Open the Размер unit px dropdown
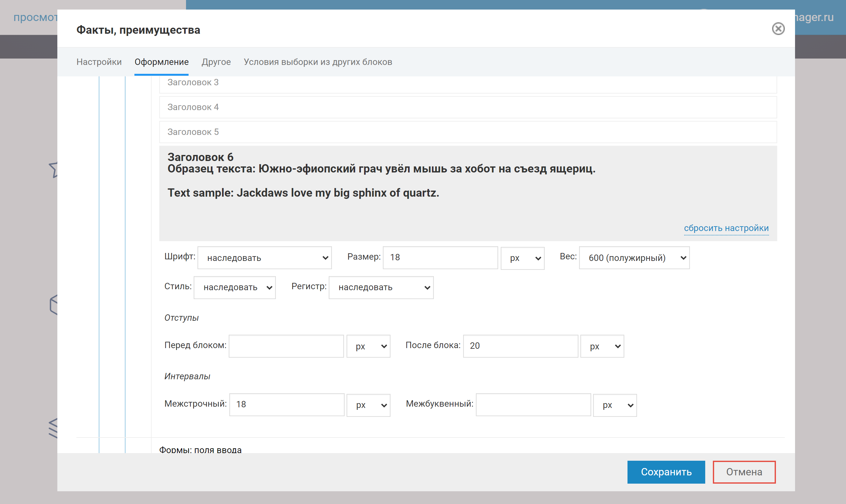Viewport: 846px width, 504px height. [x=522, y=258]
